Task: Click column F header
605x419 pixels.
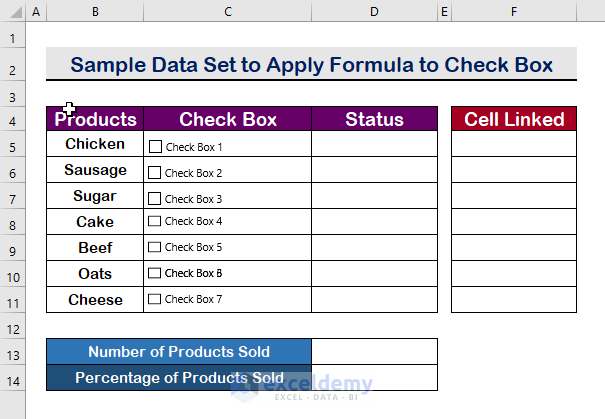Action: pos(513,12)
